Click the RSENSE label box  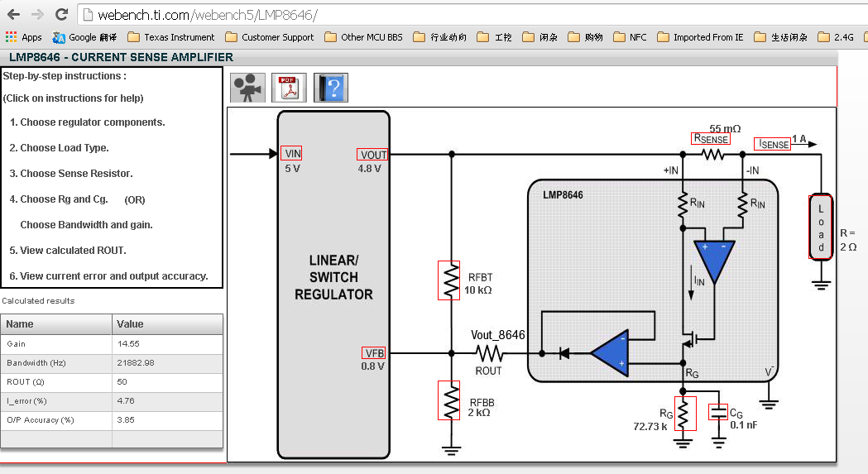tap(711, 138)
